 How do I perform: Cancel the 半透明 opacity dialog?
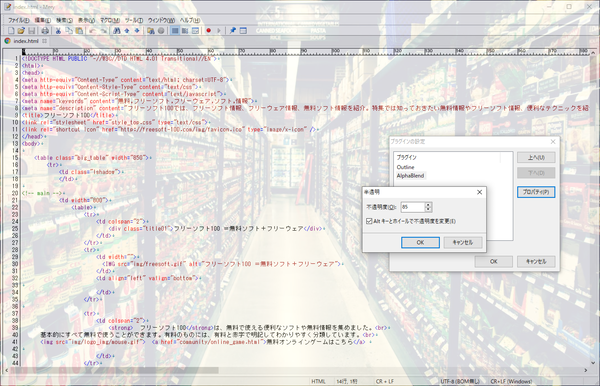[x=463, y=243]
